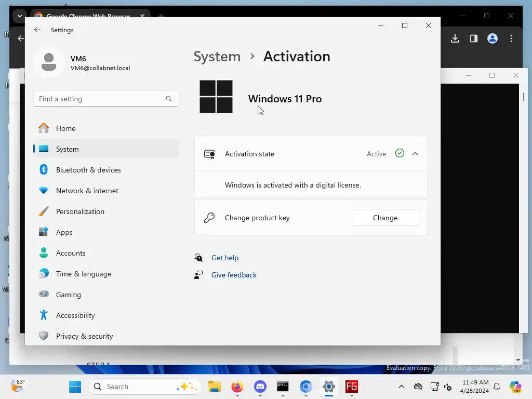Viewport: 532px width, 399px height.
Task: Launch Firefox from the taskbar
Action: [x=237, y=387]
